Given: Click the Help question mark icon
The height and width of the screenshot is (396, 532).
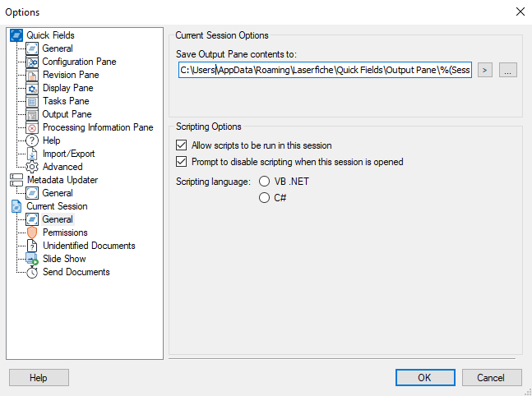Looking at the screenshot, I should coord(32,140).
